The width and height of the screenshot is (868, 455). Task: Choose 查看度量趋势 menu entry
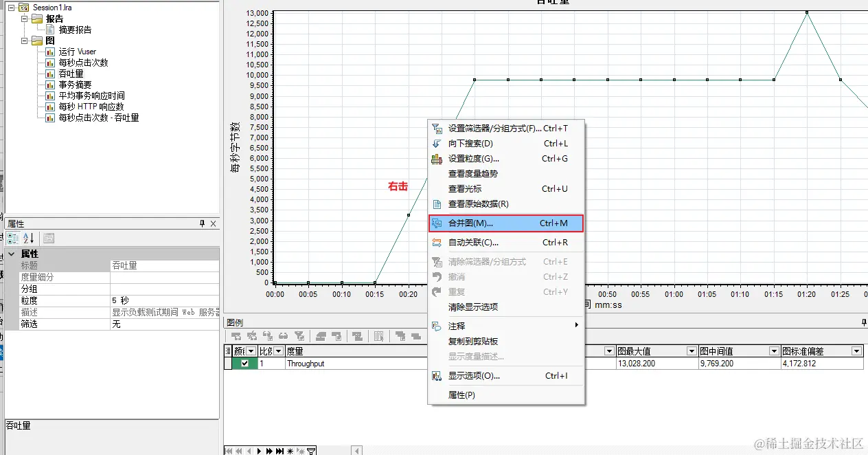point(506,174)
